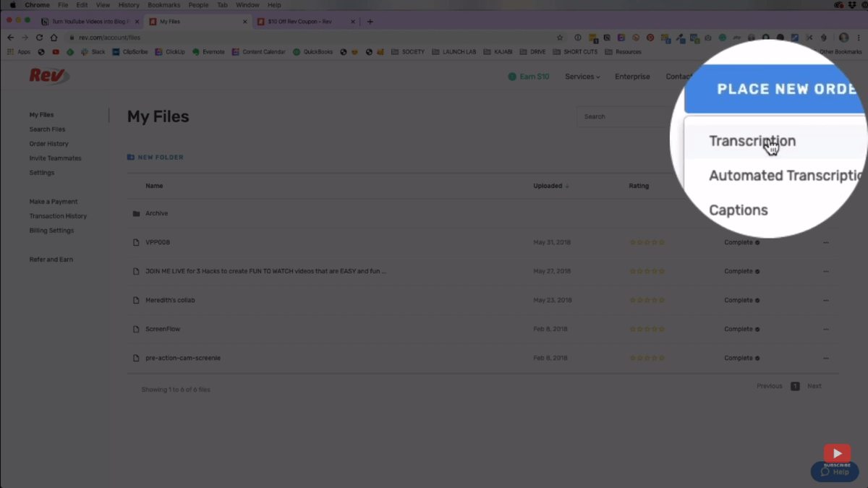This screenshot has height=488, width=868.
Task: Click the file icon next to VPP008
Action: click(136, 242)
